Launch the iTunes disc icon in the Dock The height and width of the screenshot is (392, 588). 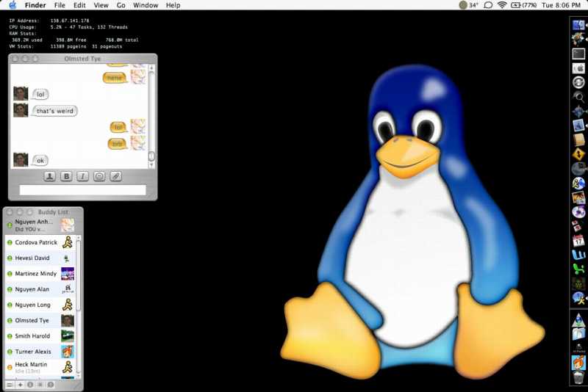pyautogui.click(x=578, y=212)
